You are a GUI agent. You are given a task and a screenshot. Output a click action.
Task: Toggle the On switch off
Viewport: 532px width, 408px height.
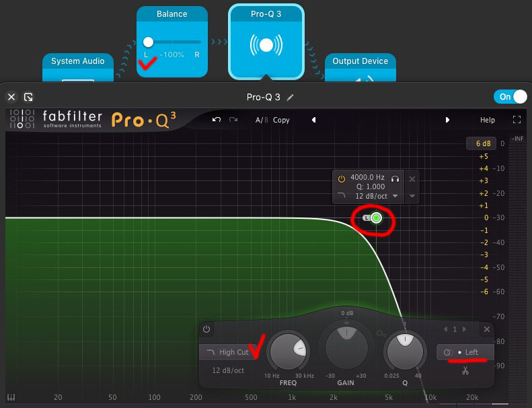tap(510, 97)
